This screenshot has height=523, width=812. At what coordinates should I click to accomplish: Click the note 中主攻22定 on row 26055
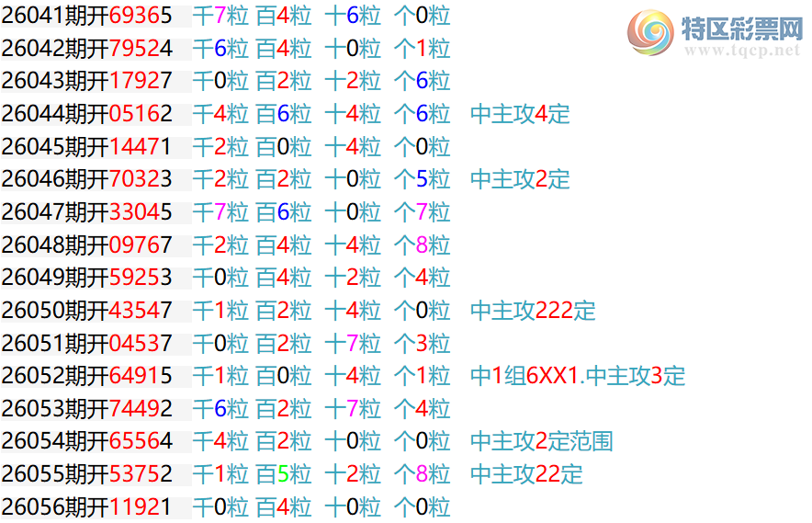pyautogui.click(x=526, y=474)
